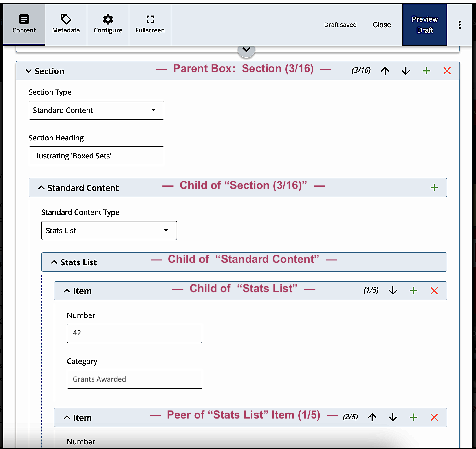Click the (1/5) counter text

tap(371, 290)
